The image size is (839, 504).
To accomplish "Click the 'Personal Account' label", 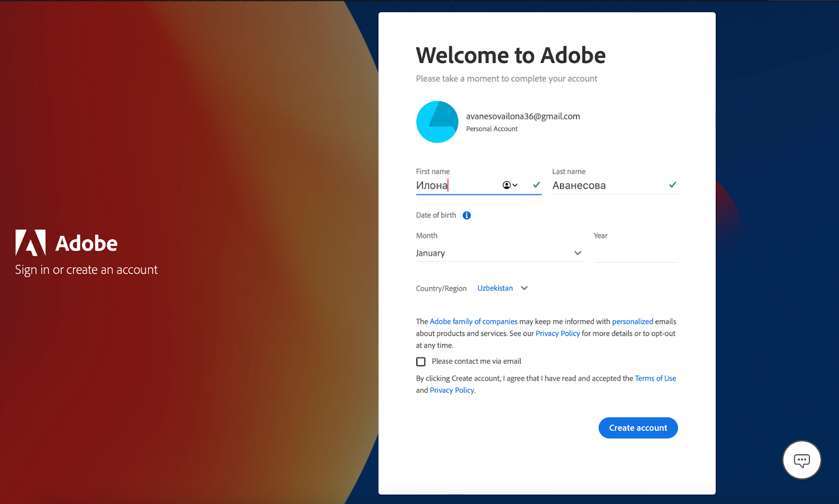I will (492, 129).
